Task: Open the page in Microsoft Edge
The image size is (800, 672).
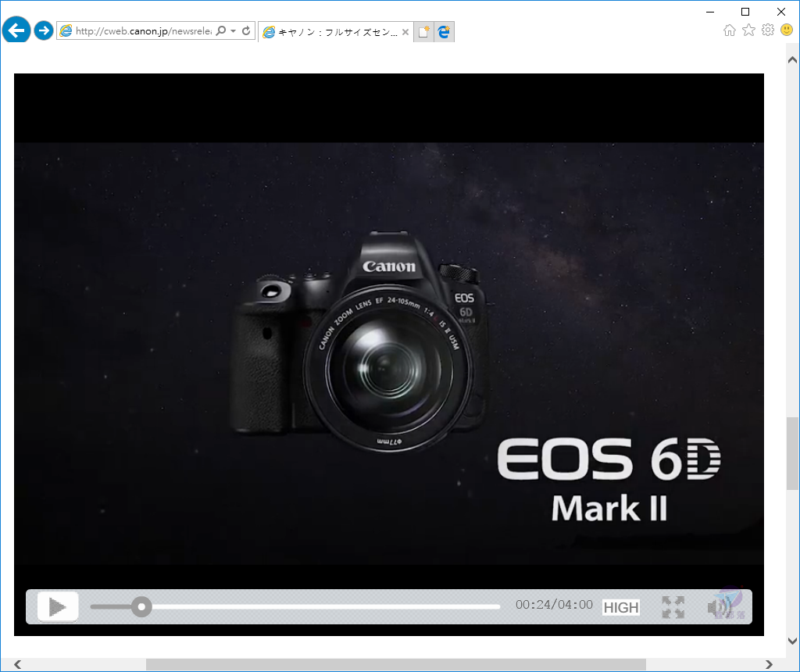Action: pos(444,31)
